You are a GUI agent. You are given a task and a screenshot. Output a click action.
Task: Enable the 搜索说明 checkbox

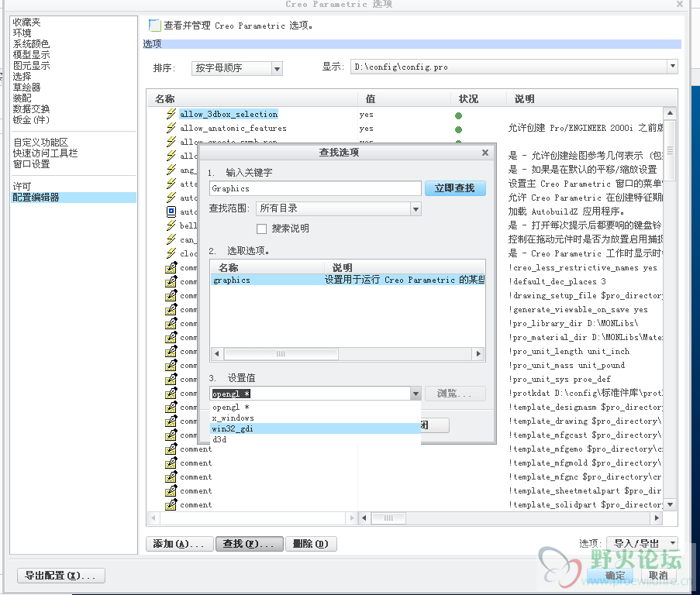point(261,229)
